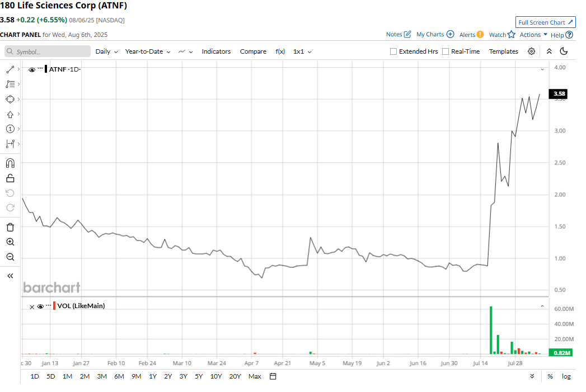The width and height of the screenshot is (586, 392).
Task: Collapse the drawing tools sidebar
Action: click(x=10, y=276)
